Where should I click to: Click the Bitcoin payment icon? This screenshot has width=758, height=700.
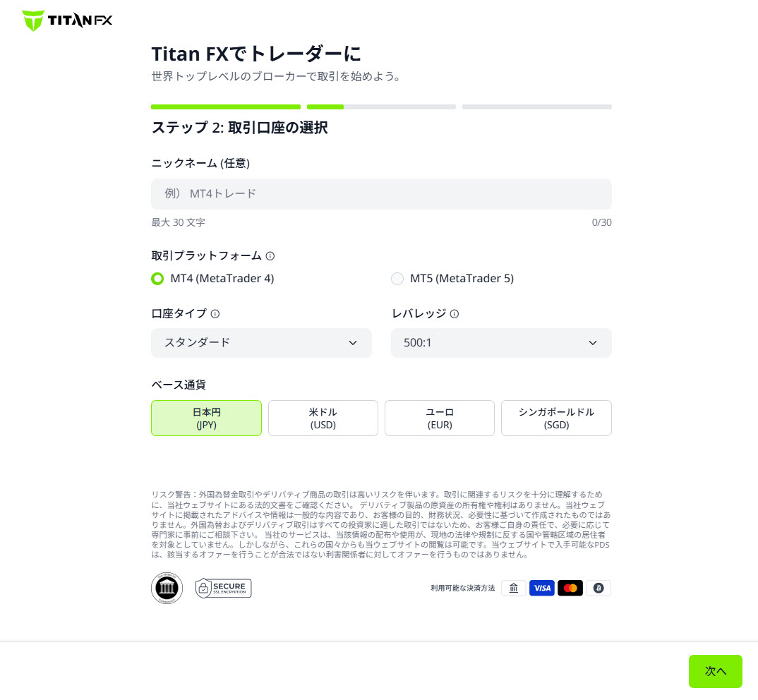(598, 588)
